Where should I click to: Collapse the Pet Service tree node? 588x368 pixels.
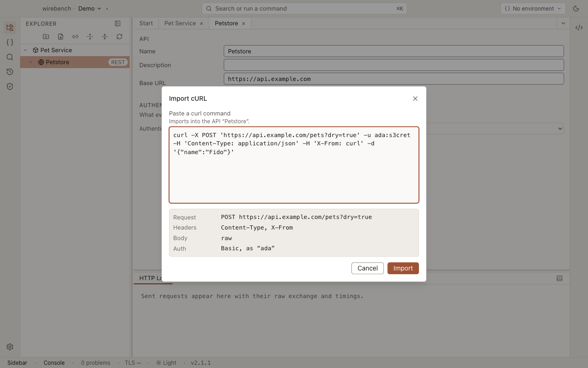click(26, 50)
